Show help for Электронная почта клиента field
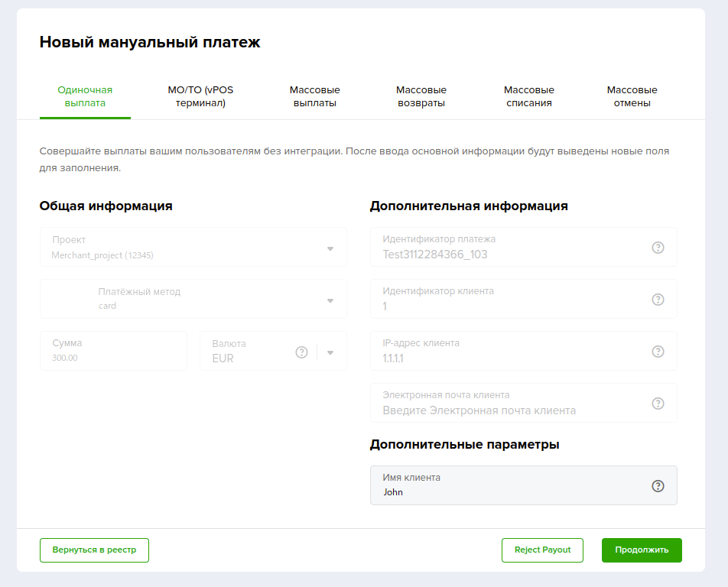The image size is (728, 587). (658, 404)
